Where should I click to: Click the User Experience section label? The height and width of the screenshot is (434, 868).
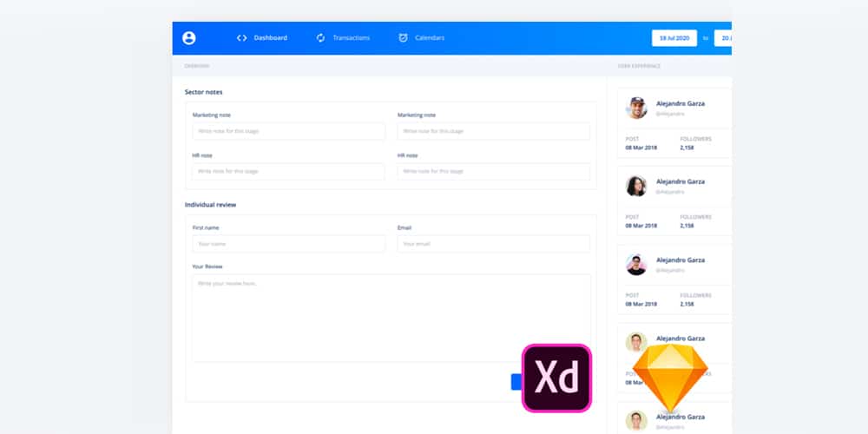point(640,67)
